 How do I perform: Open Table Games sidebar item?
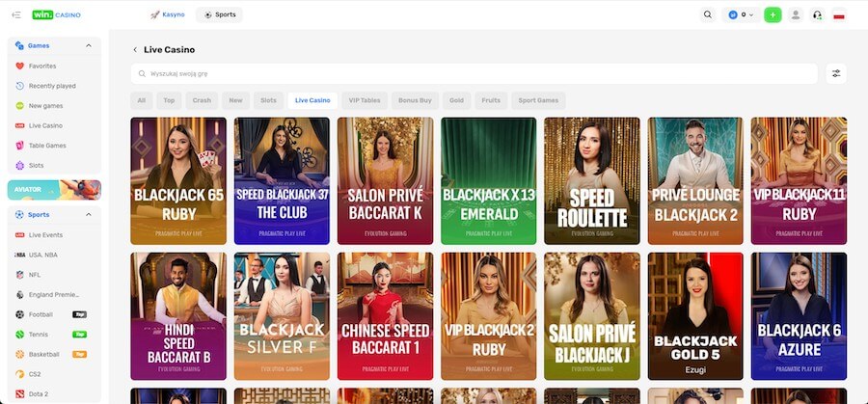tap(54, 146)
